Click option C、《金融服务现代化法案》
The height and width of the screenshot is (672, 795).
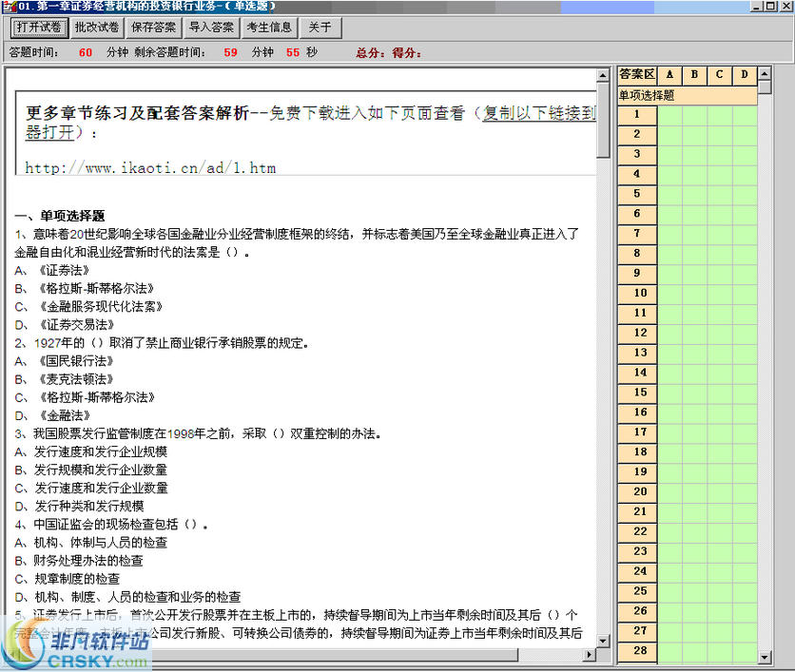88,307
